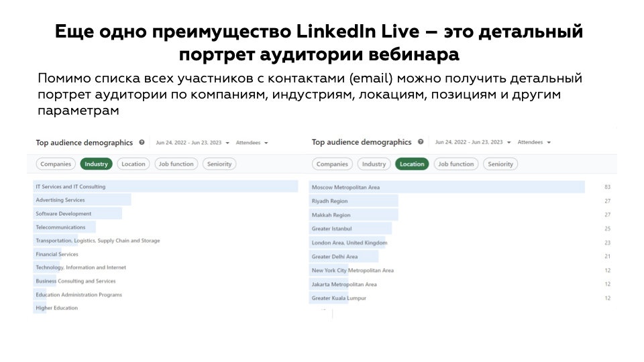The width and height of the screenshot is (644, 362).
Task: Click Telecommunications row
Action: 64,227
